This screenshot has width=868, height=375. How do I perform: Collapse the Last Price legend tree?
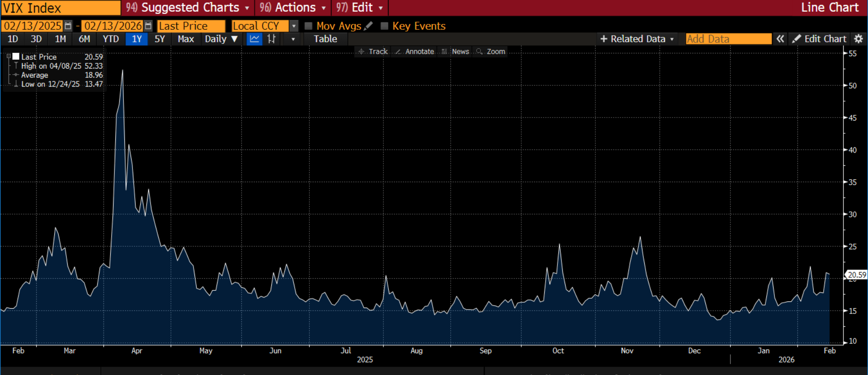point(9,56)
